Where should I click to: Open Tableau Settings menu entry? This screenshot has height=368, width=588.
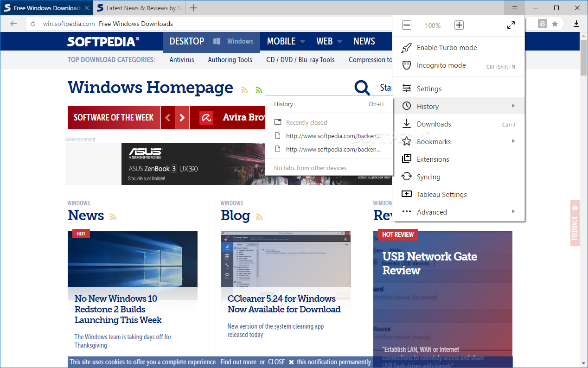pos(458,194)
